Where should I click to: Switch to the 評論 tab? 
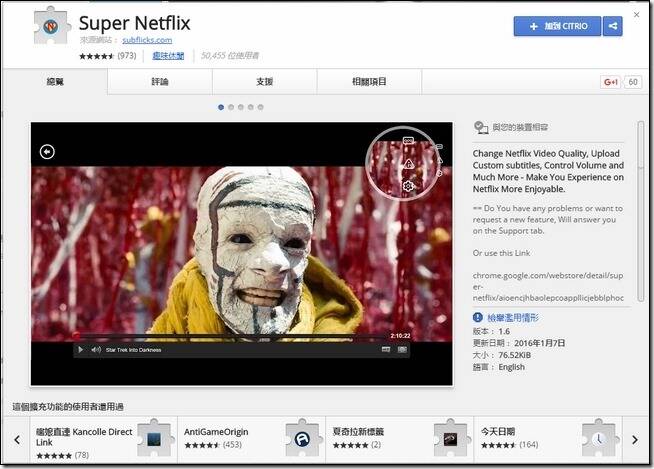[x=160, y=82]
